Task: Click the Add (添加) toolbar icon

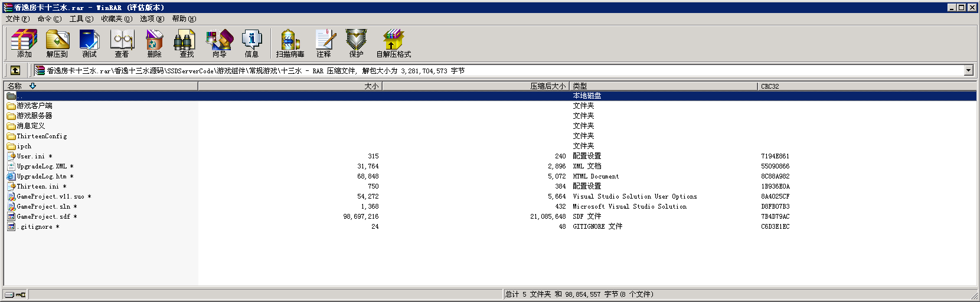Action: click(24, 43)
